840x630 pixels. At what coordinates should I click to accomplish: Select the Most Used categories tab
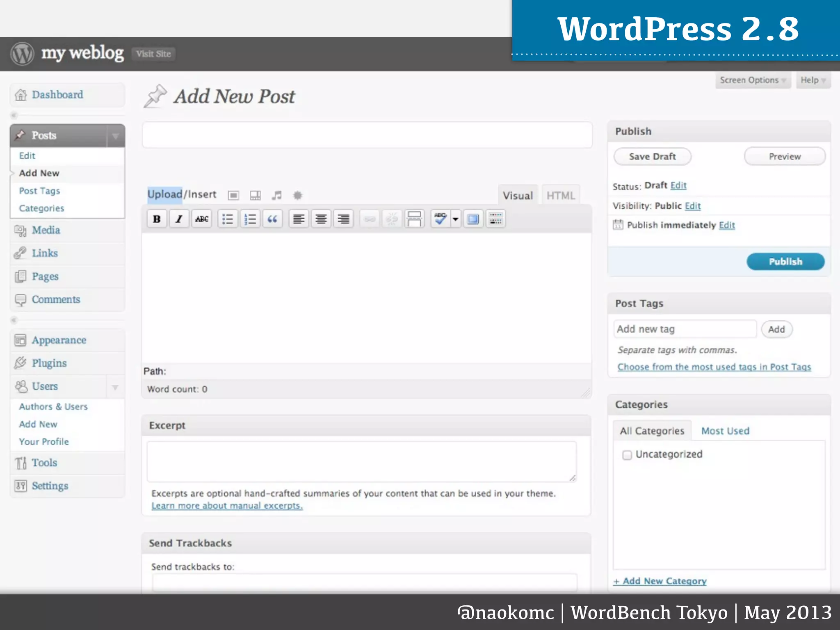tap(725, 431)
